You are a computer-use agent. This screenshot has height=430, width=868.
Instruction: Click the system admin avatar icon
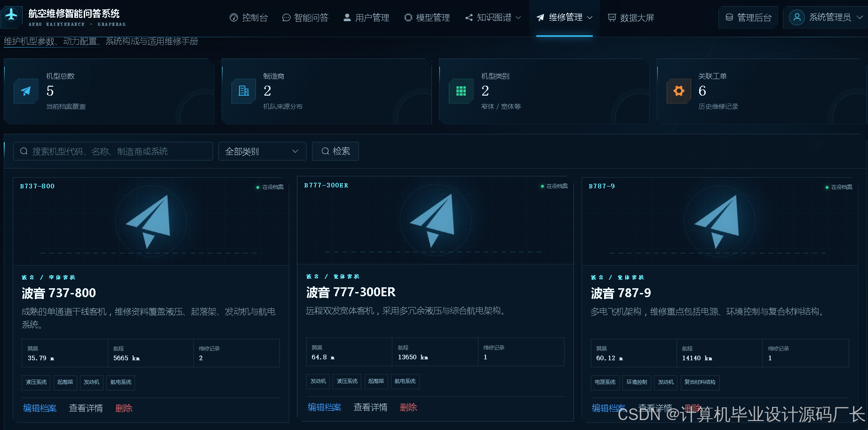point(797,17)
